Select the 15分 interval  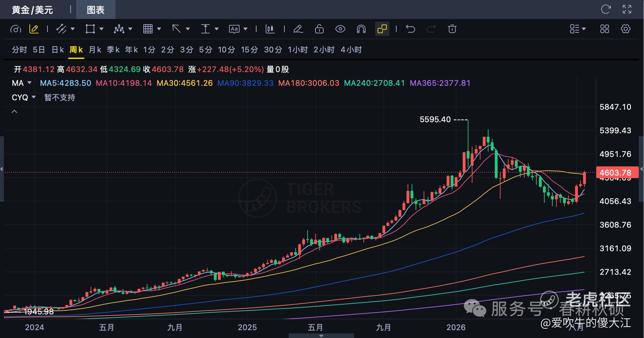pos(249,50)
